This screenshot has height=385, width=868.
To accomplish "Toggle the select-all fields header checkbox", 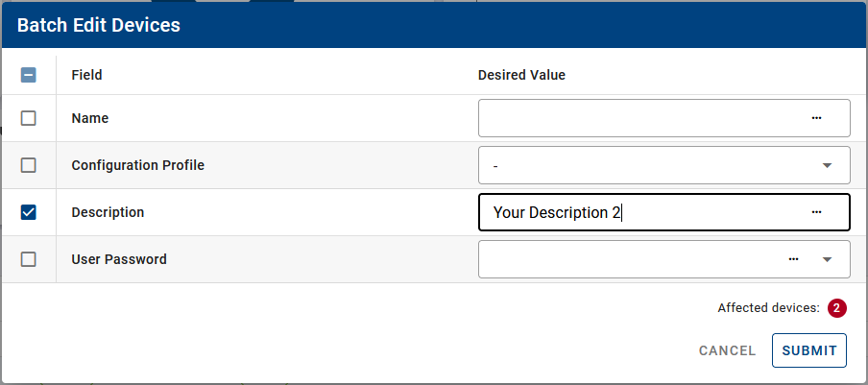I will pyautogui.click(x=29, y=75).
